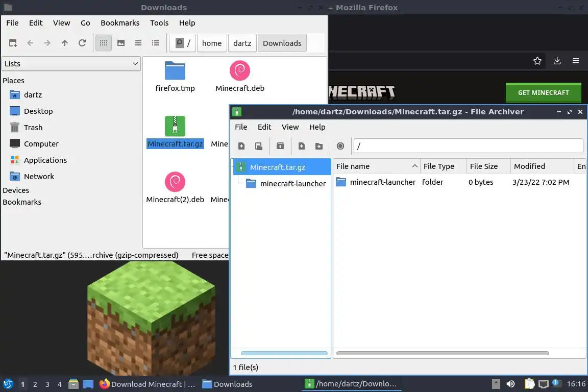
Task: Click Add Folder icon in File Archiver toolbar
Action: click(x=318, y=146)
